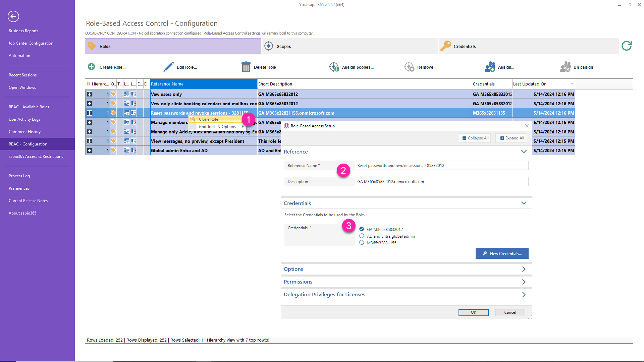Click Collapse All button
This screenshot has width=644, height=362.
click(x=475, y=138)
